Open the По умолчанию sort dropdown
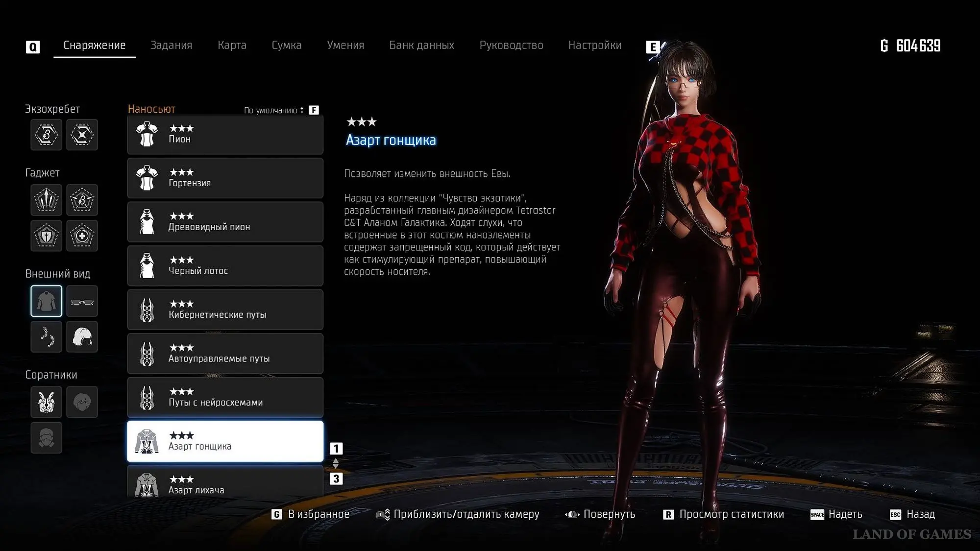Image resolution: width=980 pixels, height=551 pixels. 274,110
